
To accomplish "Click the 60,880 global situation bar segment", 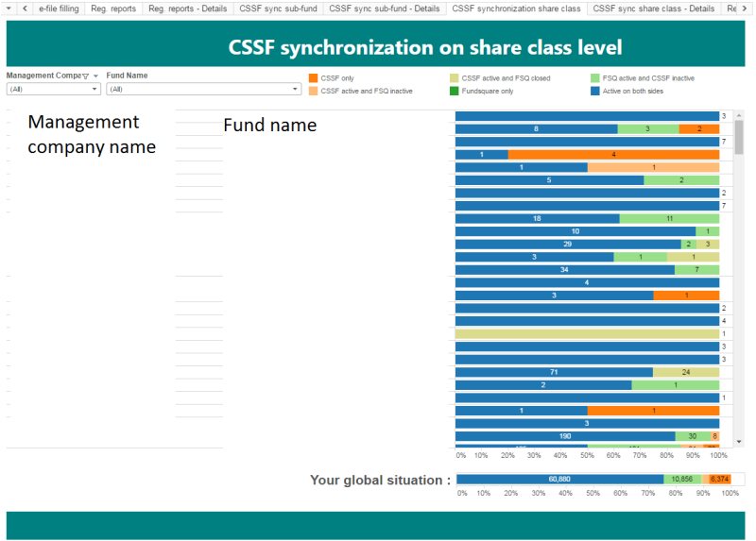I will click(x=559, y=480).
